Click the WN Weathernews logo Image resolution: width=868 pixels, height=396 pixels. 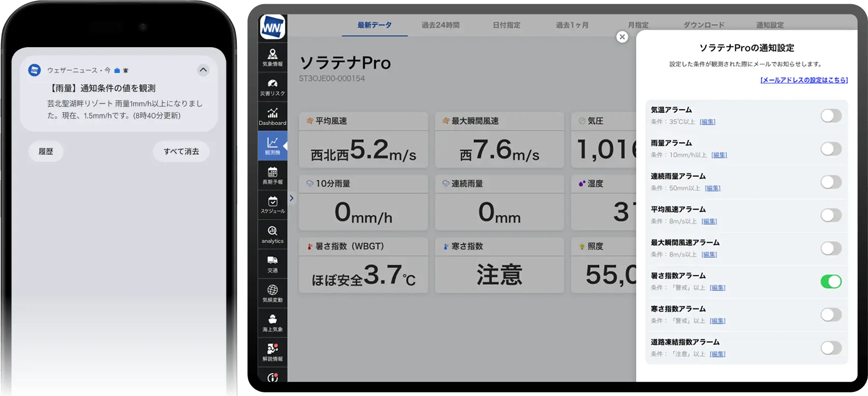click(x=273, y=27)
